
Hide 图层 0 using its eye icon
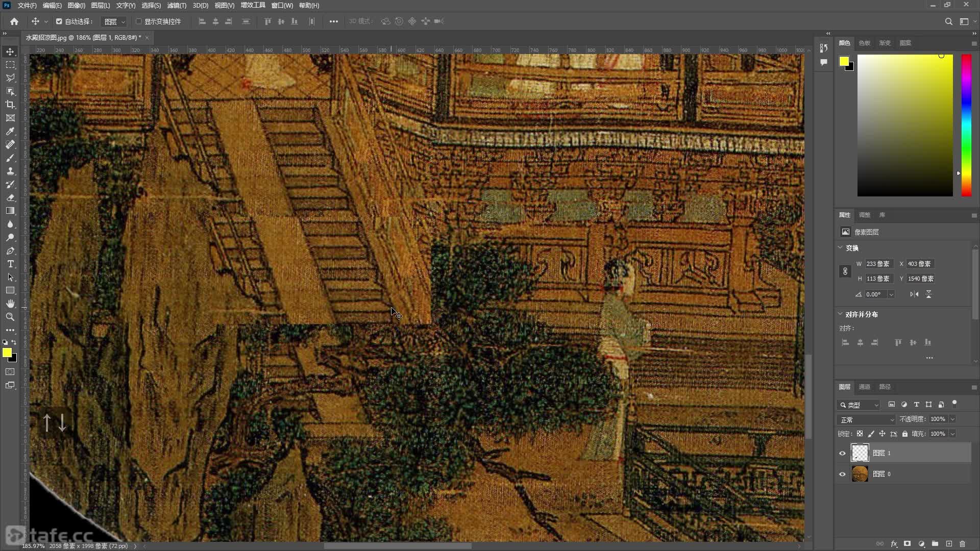point(842,474)
